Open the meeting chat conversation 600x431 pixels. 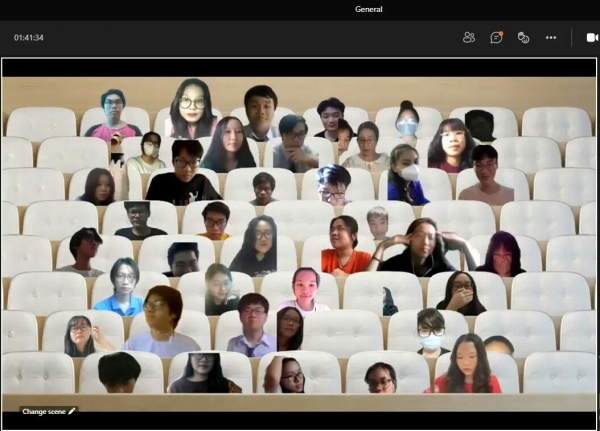(x=496, y=38)
